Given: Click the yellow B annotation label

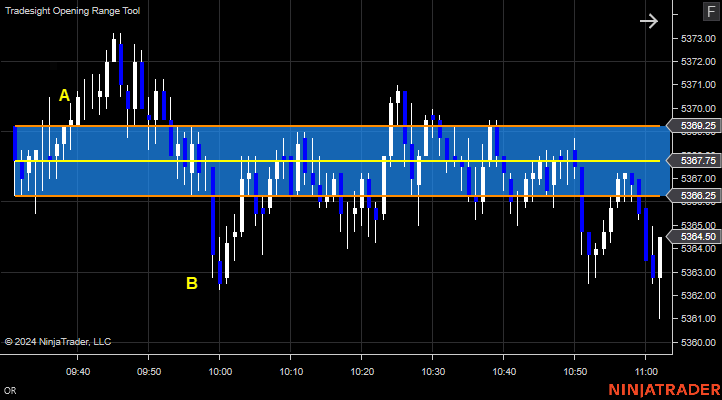Looking at the screenshot, I should click(192, 283).
